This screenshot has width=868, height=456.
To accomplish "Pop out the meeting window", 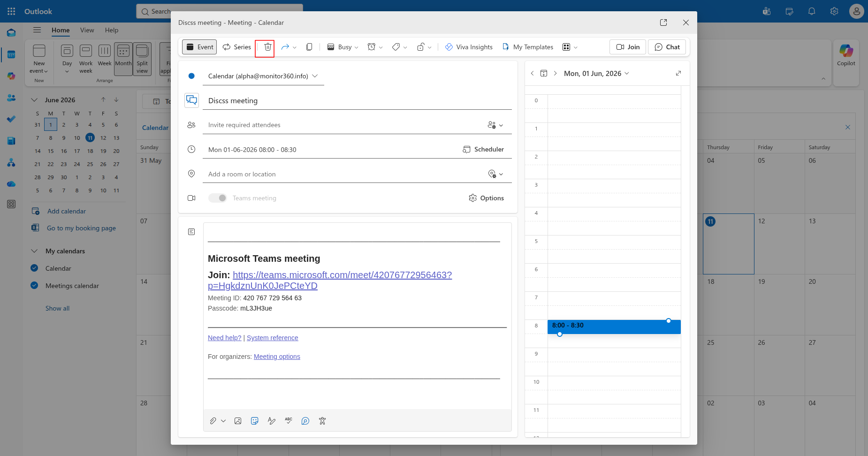I will pos(663,23).
